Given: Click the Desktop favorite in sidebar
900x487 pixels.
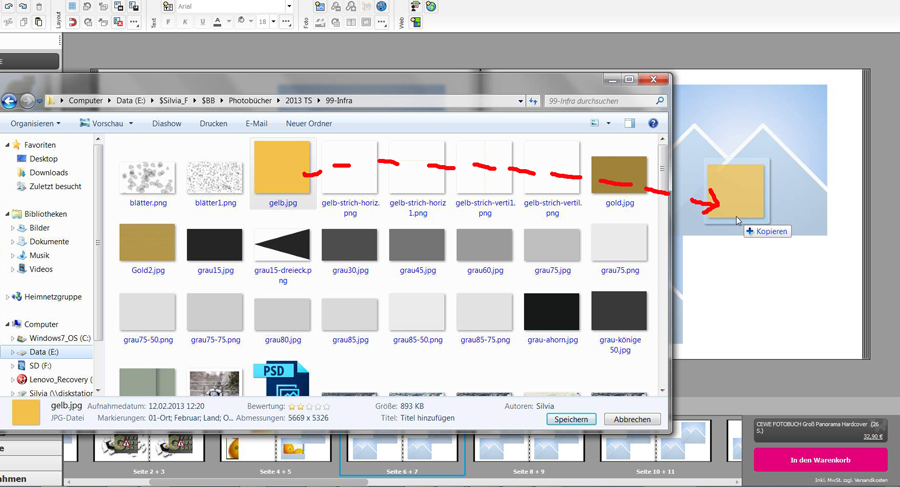Looking at the screenshot, I should coord(43,159).
